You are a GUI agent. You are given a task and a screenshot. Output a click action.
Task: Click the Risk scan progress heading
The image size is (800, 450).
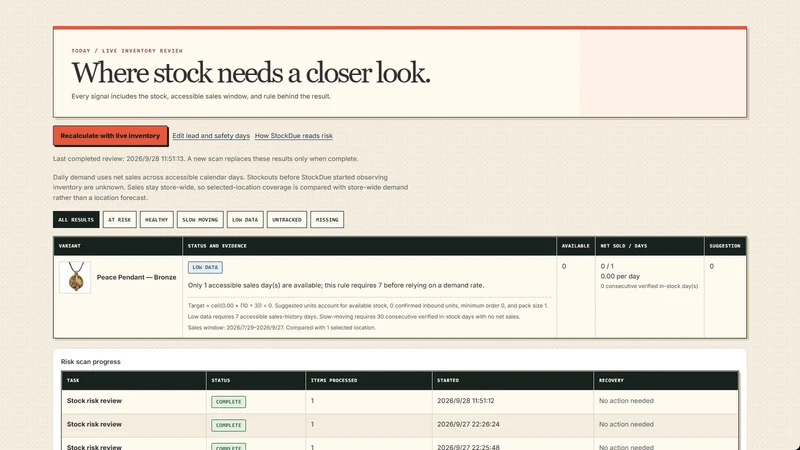pyautogui.click(x=91, y=362)
